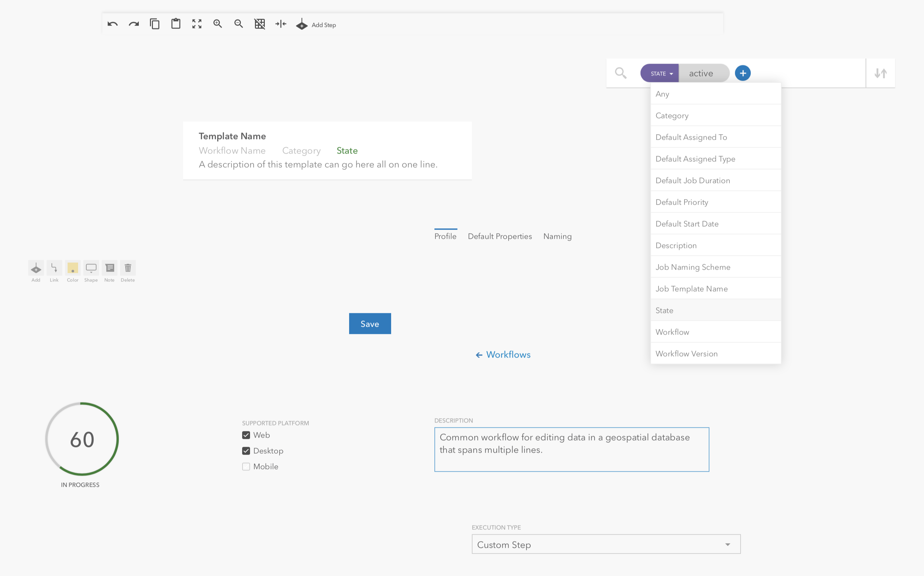Disable the Desktop platform checkbox

(x=246, y=451)
